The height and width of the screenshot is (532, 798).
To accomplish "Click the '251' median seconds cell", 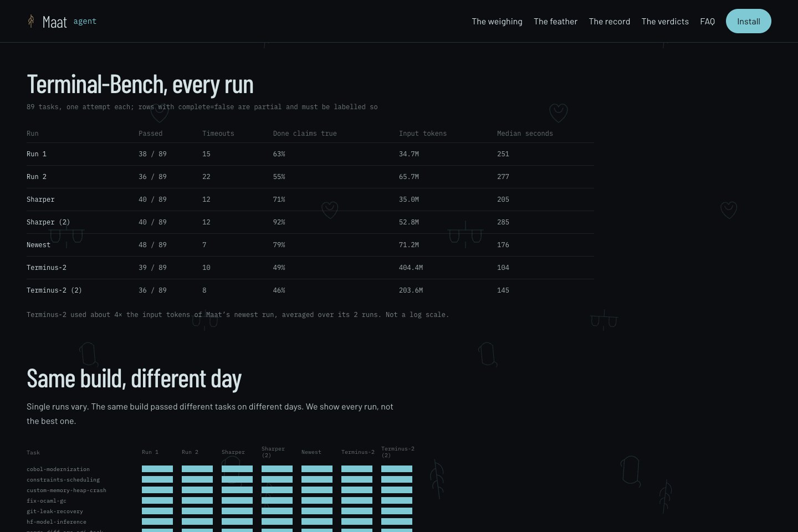I will (x=503, y=154).
